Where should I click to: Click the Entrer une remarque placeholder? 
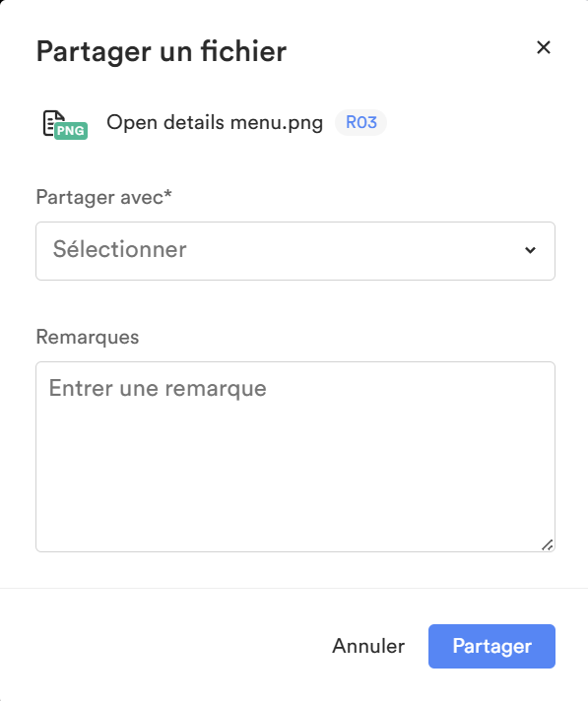158,388
